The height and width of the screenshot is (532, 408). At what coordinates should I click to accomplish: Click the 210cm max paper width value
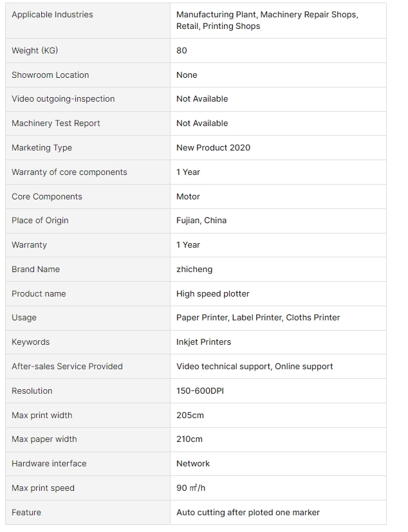pos(189,439)
